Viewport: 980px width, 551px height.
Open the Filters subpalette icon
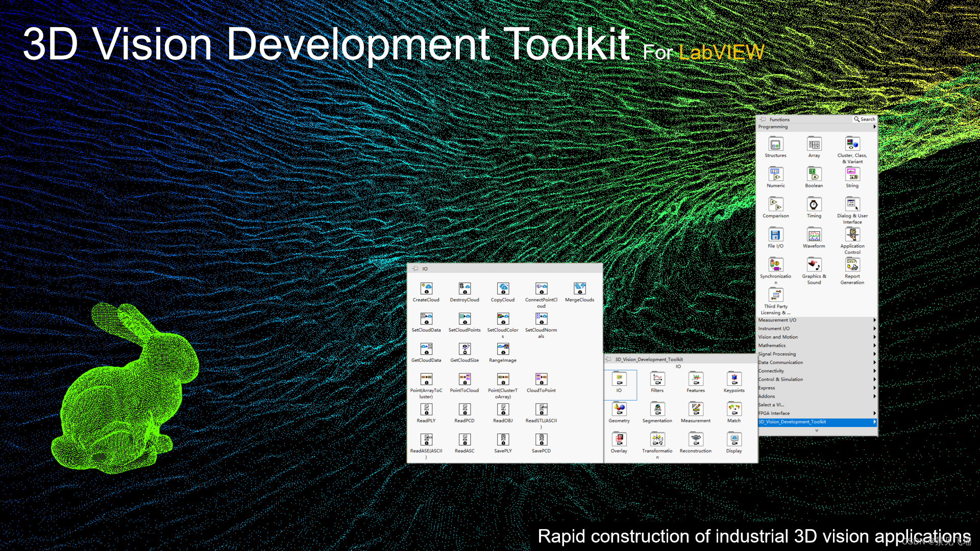click(x=657, y=380)
